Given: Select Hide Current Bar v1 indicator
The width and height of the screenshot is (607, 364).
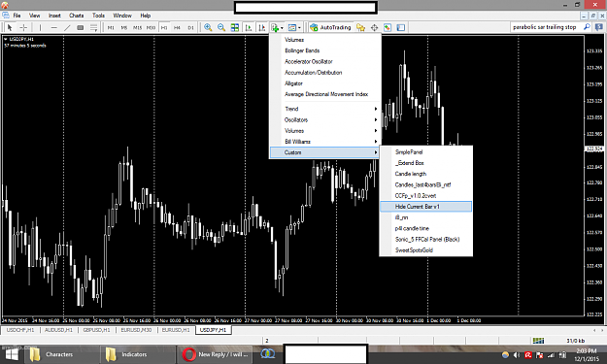Looking at the screenshot, I should pos(425,207).
